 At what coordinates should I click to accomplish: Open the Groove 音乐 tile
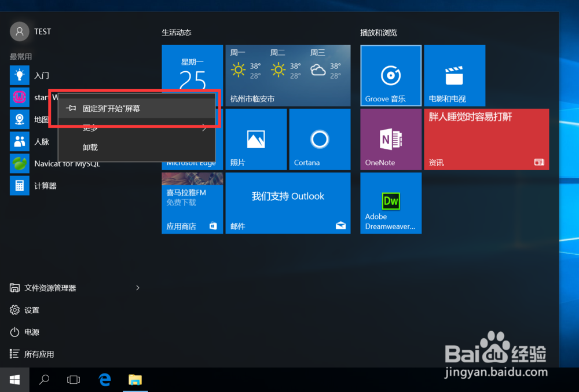391,76
